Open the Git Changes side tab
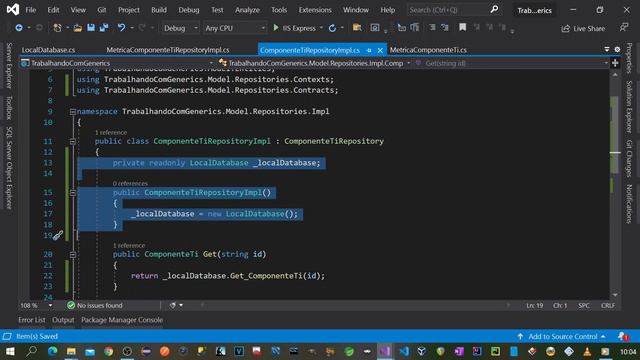Viewport: 640px width, 360px height. (629, 158)
